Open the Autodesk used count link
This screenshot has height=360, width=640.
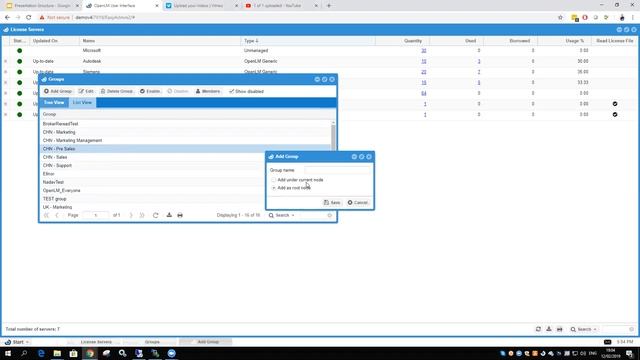[479, 61]
